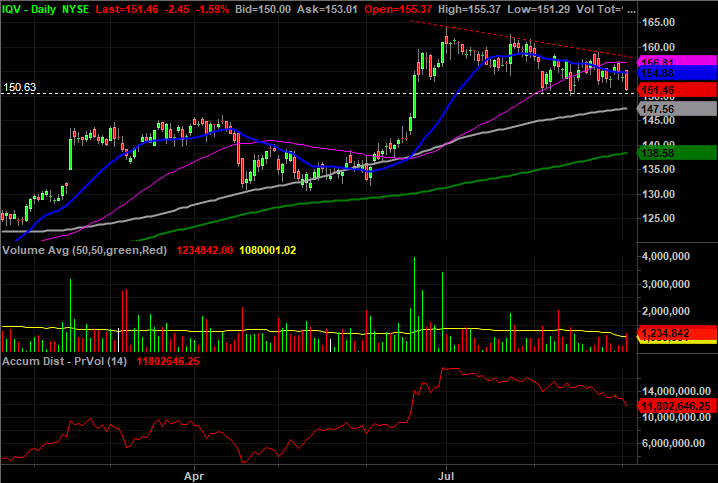Click the 135.00 price axis label
This screenshot has height=483, width=718.
(x=658, y=169)
